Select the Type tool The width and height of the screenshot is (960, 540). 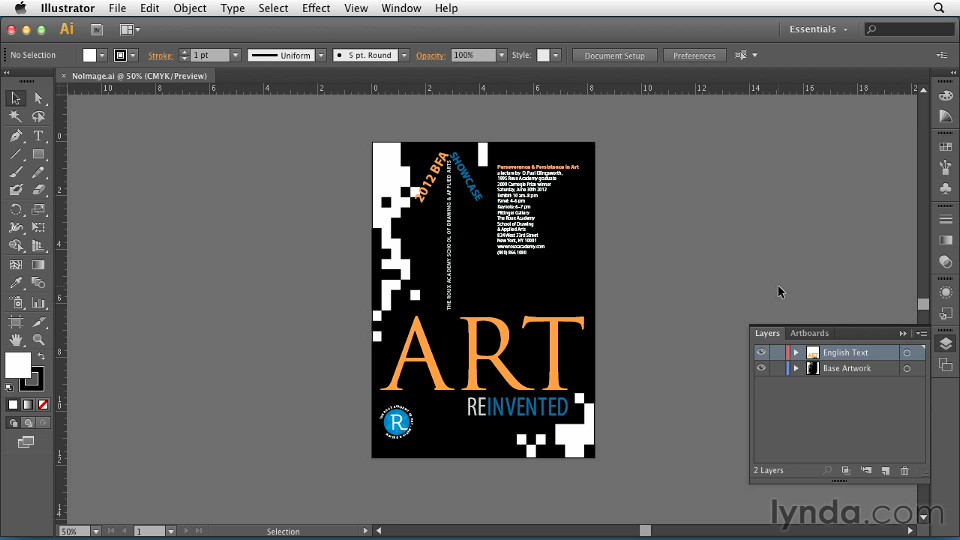point(38,136)
